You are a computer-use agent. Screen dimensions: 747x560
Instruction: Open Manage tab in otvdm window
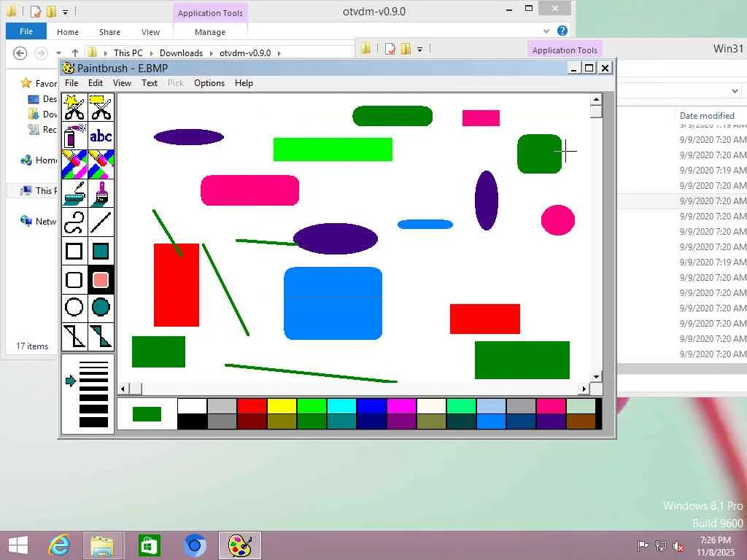click(x=210, y=32)
